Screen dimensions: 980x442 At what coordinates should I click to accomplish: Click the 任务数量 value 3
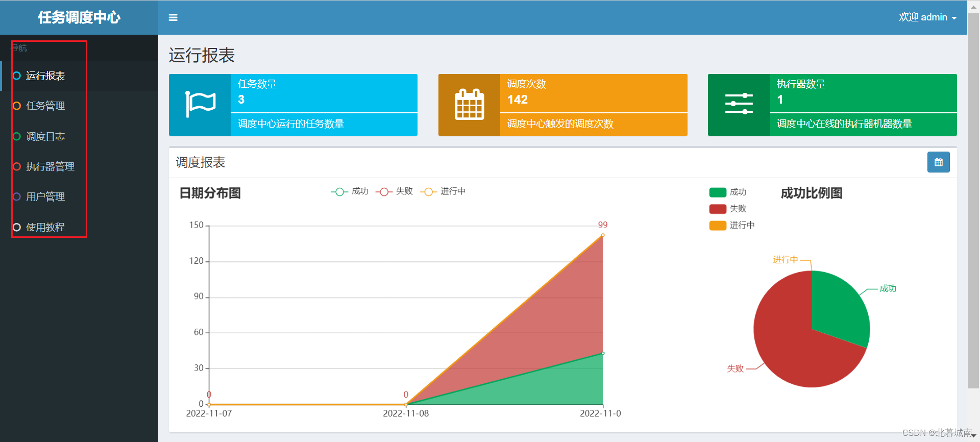241,100
